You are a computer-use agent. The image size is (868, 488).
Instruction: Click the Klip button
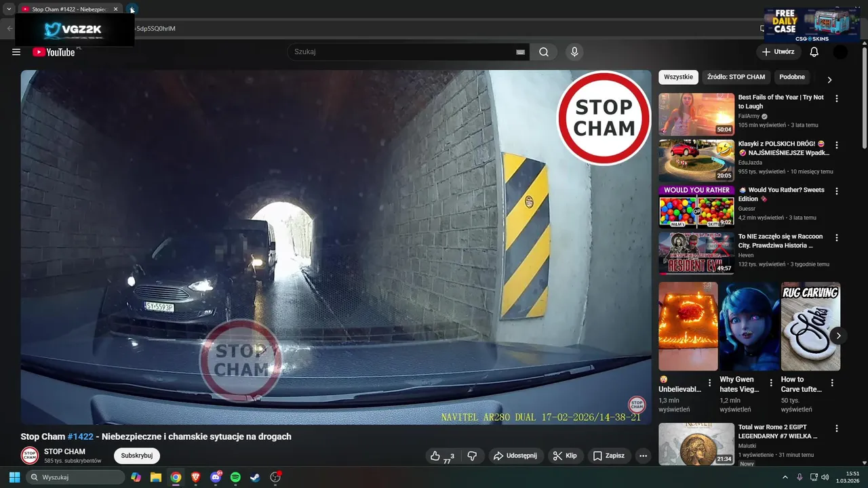point(565,456)
